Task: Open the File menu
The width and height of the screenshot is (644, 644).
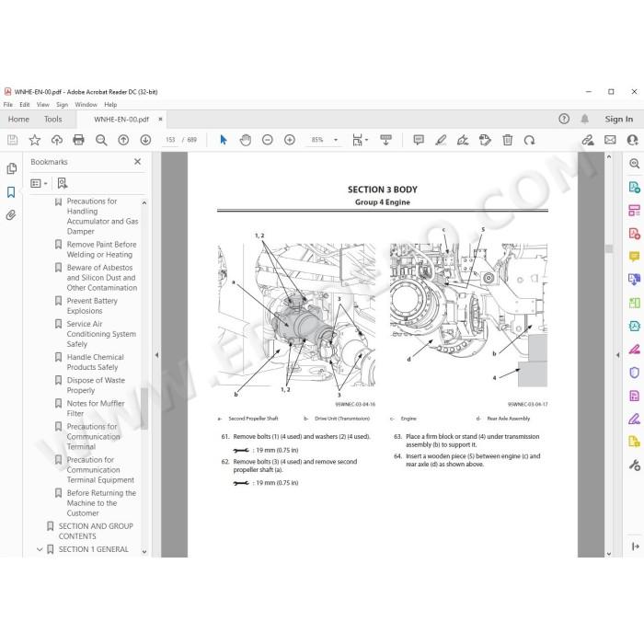Action: click(x=7, y=105)
